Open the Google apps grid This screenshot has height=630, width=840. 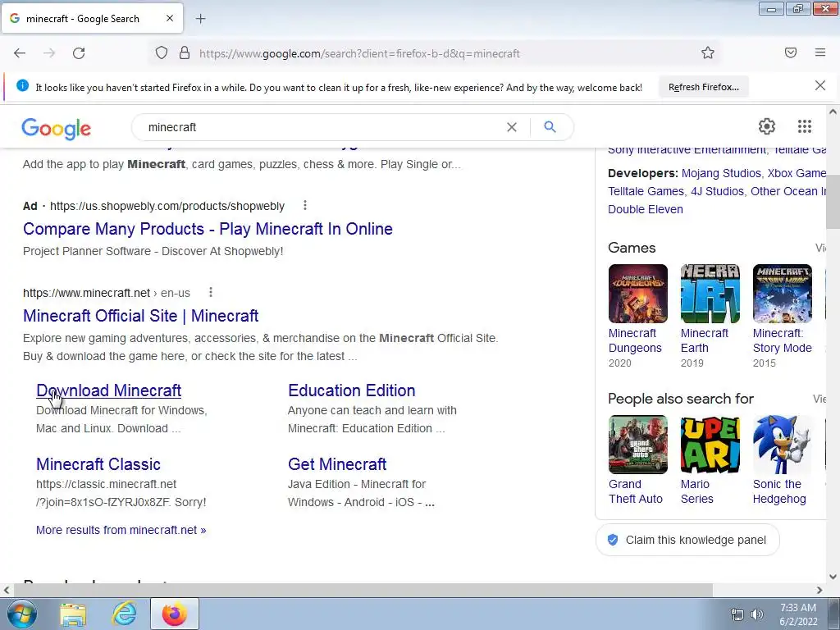[x=805, y=126]
